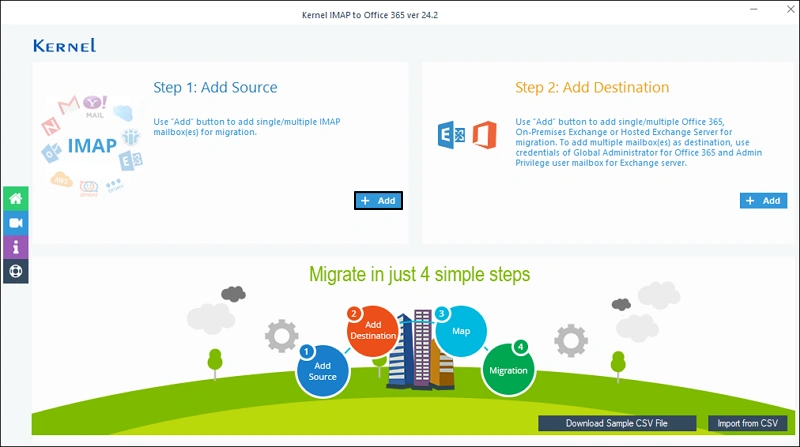Image resolution: width=800 pixels, height=447 pixels.
Task: Click the orange Add Destination step circle
Action: 372,331
